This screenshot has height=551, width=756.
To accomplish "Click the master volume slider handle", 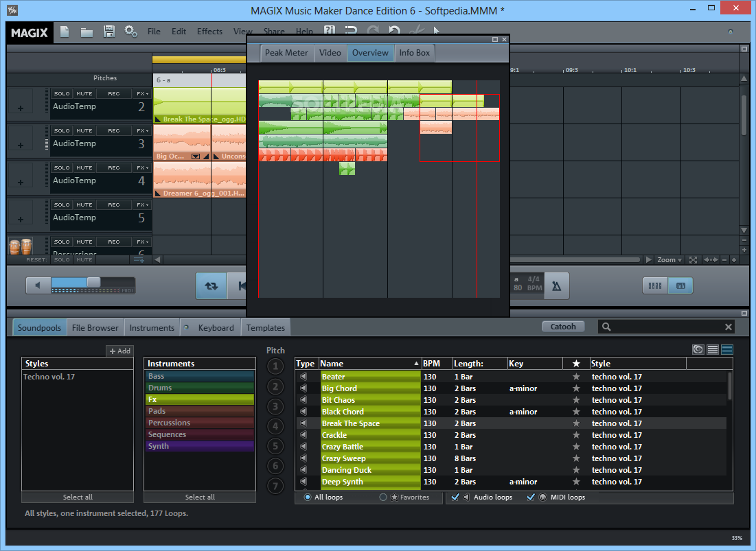I will (93, 282).
